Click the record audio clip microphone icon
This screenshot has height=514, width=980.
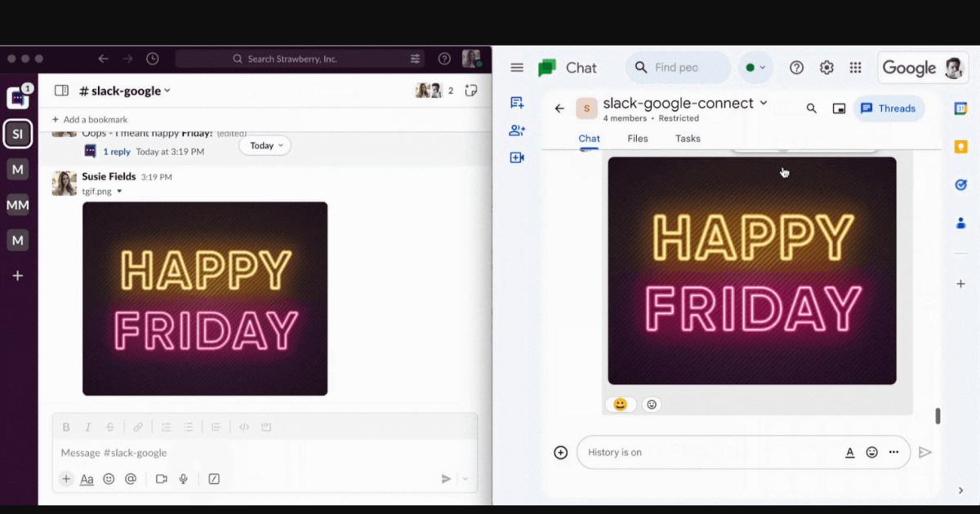click(x=183, y=479)
